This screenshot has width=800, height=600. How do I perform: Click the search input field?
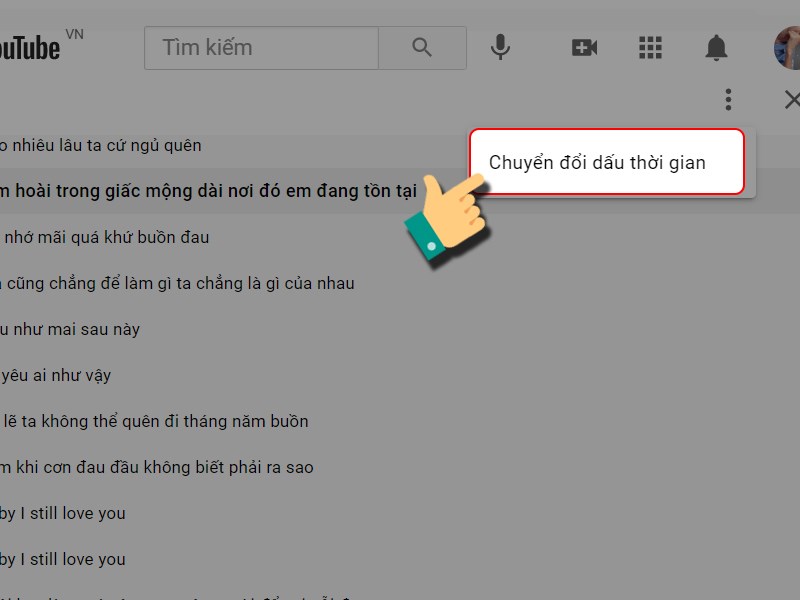pyautogui.click(x=260, y=47)
